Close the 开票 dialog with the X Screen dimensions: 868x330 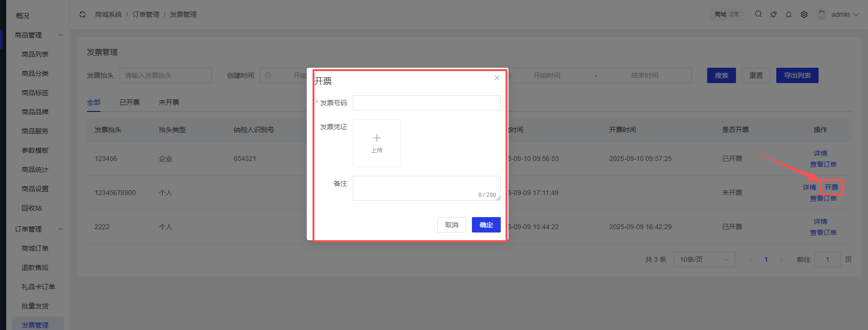coord(497,78)
